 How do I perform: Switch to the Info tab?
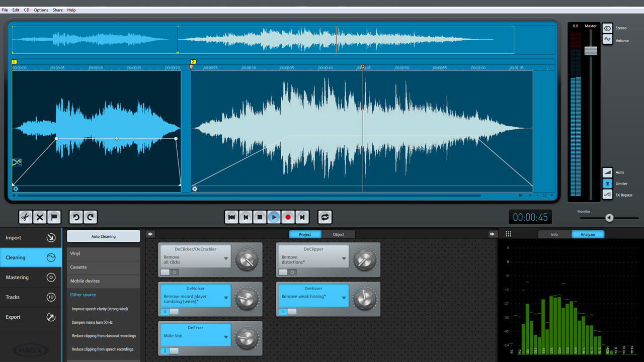[554, 234]
